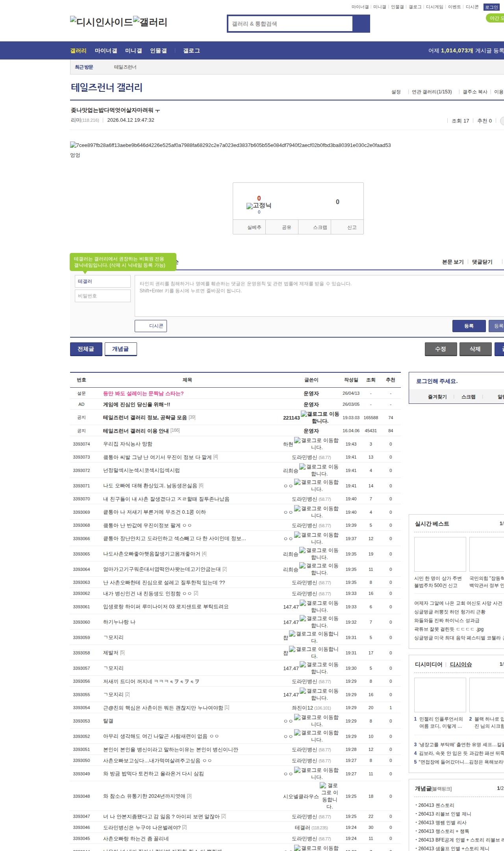This screenshot has width=504, height=851.
Task: Expand the 연관 갤러리(1/153) list
Action: [x=432, y=92]
